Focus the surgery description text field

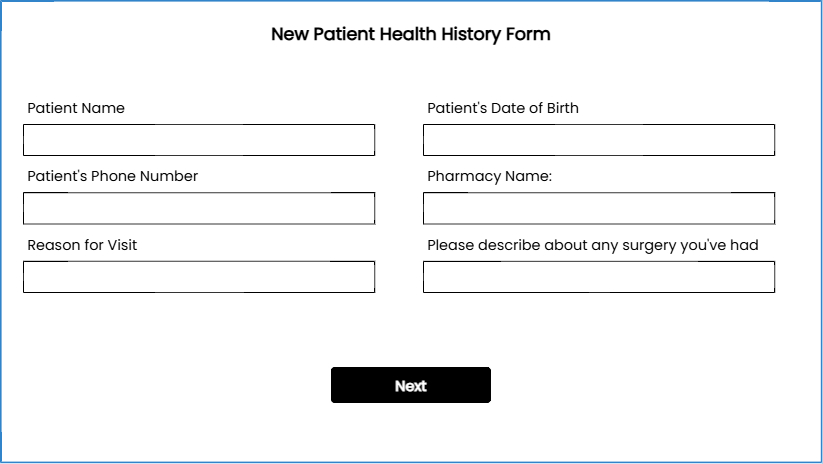(x=598, y=277)
